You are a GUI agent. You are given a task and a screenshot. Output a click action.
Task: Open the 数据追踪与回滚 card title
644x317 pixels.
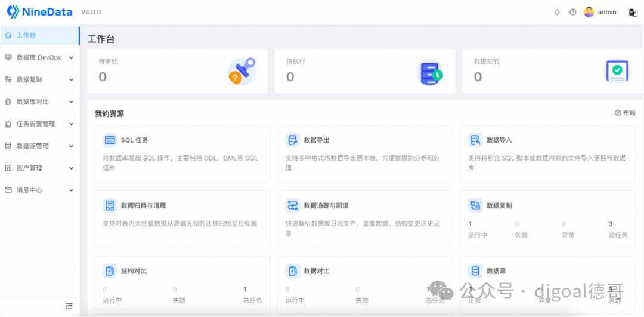coord(326,205)
